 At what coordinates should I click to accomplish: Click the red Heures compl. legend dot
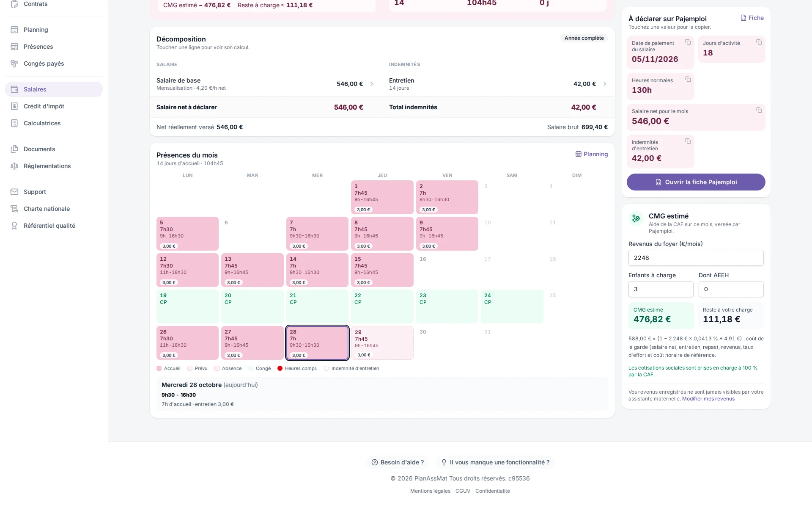(x=280, y=368)
